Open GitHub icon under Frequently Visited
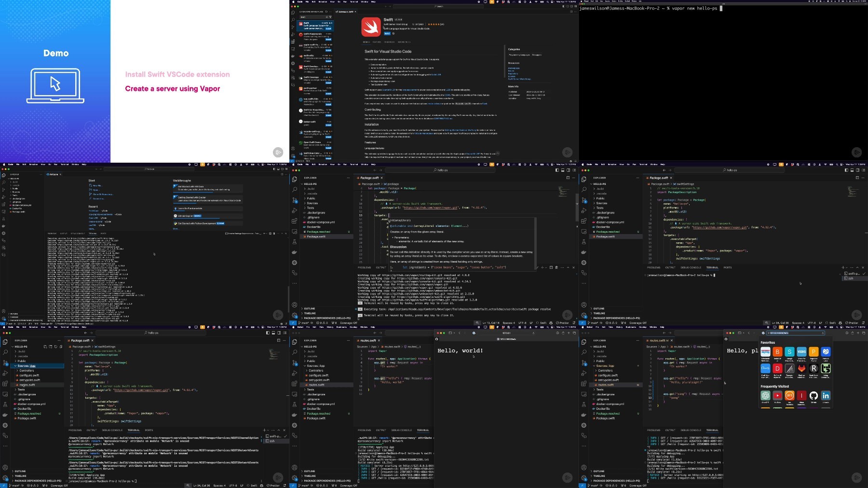868x488 pixels. coord(814,396)
